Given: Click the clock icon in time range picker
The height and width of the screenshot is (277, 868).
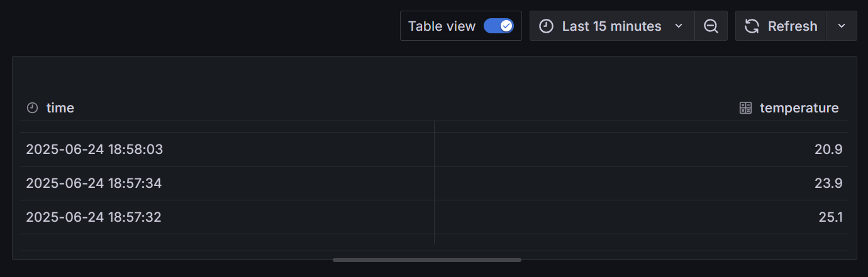Looking at the screenshot, I should point(547,26).
